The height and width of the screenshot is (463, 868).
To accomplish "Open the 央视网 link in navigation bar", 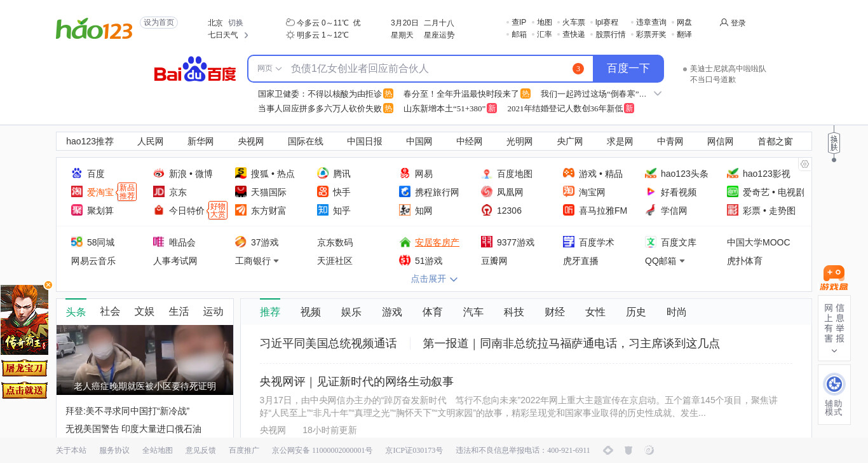I will pos(251,141).
